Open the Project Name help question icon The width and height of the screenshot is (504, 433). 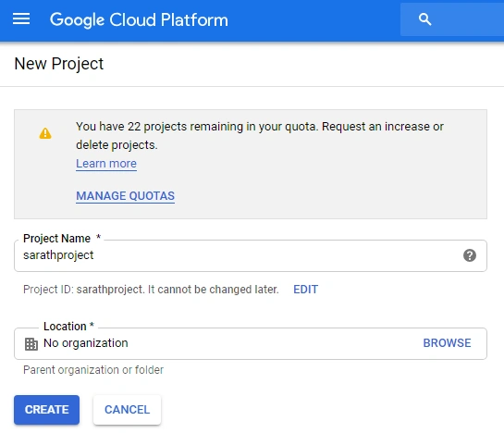click(x=469, y=255)
